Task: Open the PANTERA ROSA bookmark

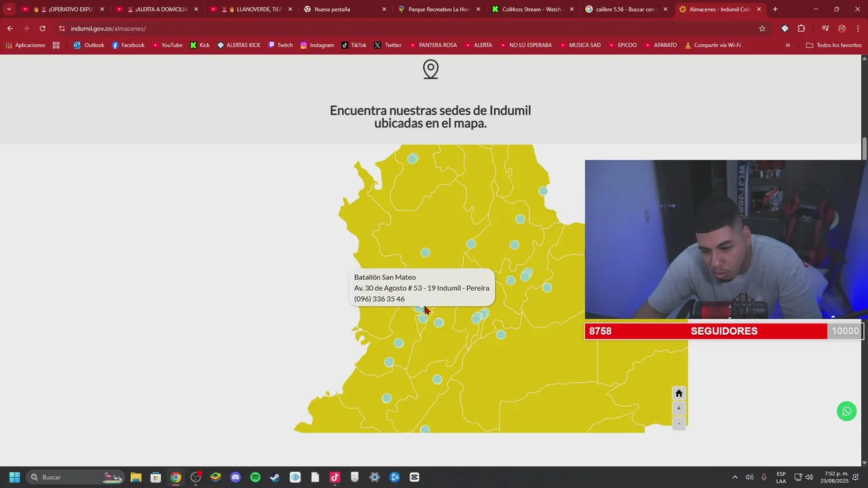Action: (x=433, y=45)
